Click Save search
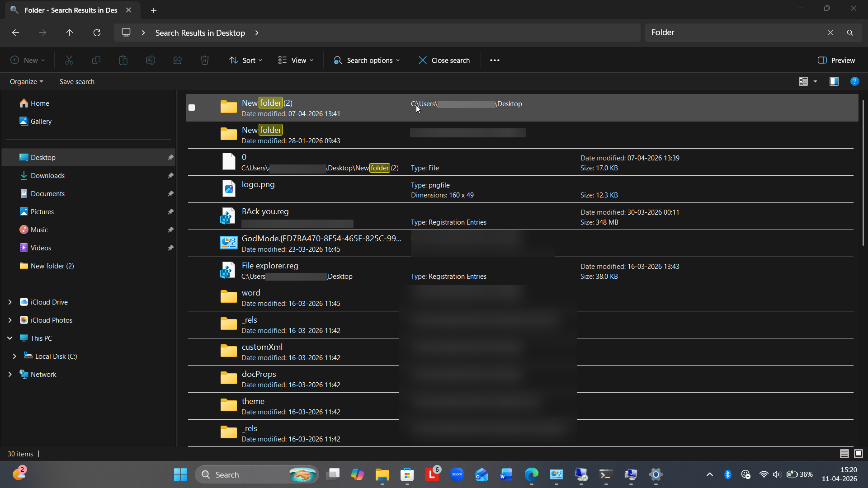Screen dimensions: 868x488 [x=77, y=81]
